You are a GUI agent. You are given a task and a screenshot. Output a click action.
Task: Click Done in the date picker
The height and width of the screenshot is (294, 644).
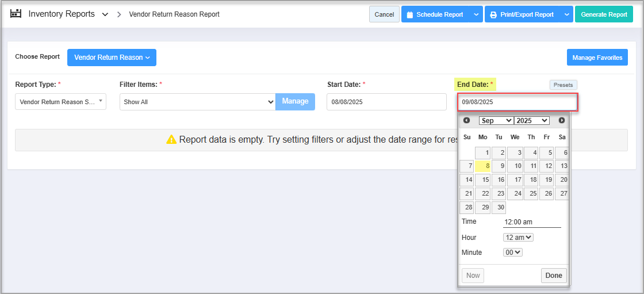tap(553, 276)
